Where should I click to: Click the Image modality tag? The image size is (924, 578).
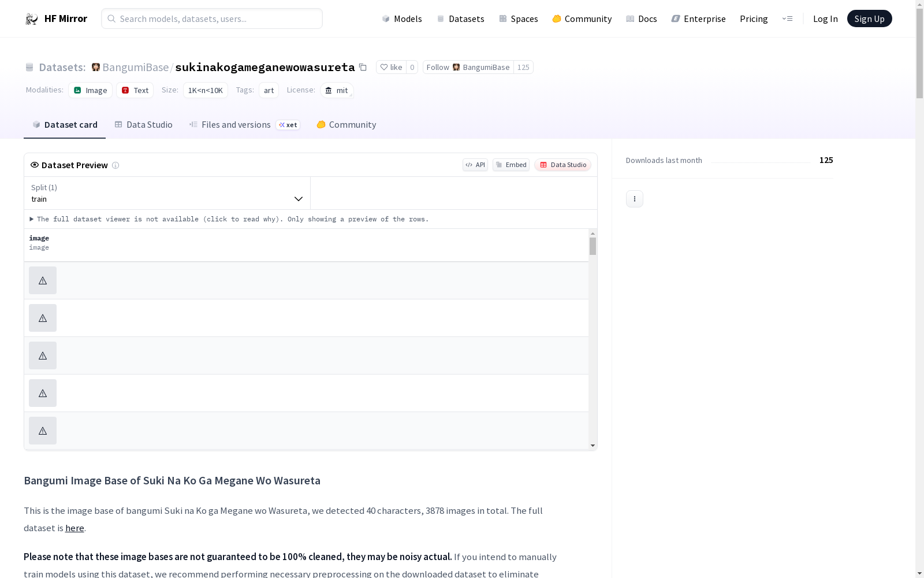(x=90, y=90)
